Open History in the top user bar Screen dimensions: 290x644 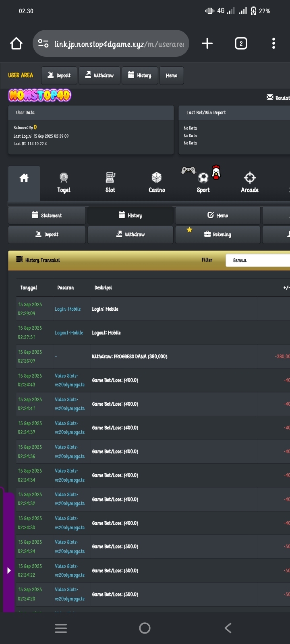pyautogui.click(x=140, y=76)
